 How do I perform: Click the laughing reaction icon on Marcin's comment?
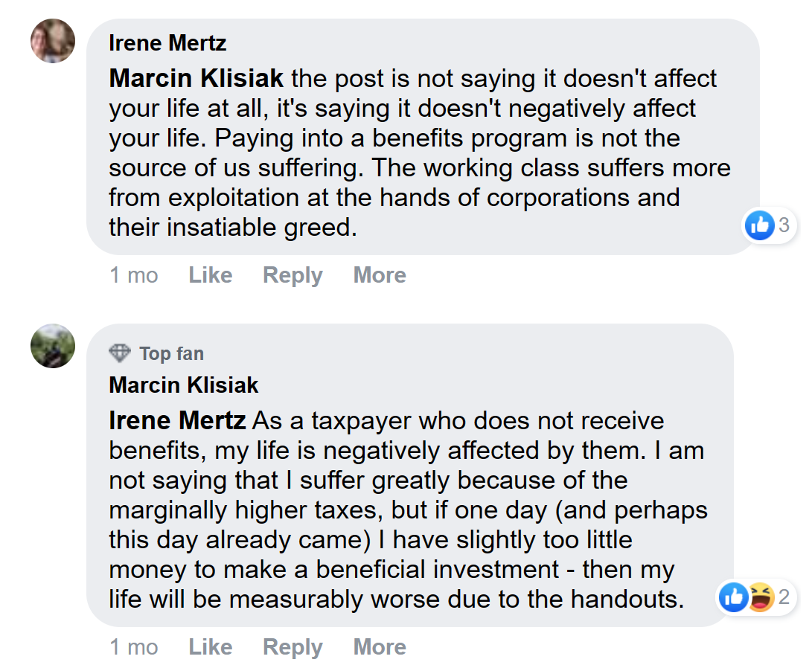759,597
